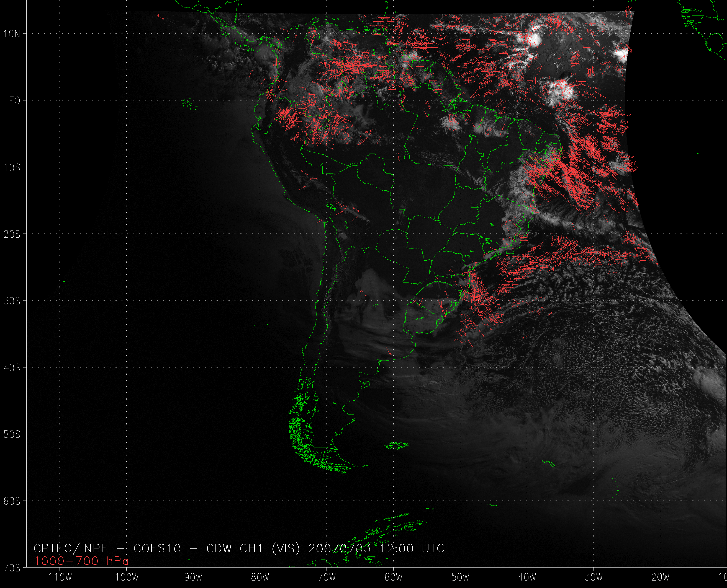Viewport: 727px width, 588px height.
Task: Click the 70W longitude label
Action: 327,577
